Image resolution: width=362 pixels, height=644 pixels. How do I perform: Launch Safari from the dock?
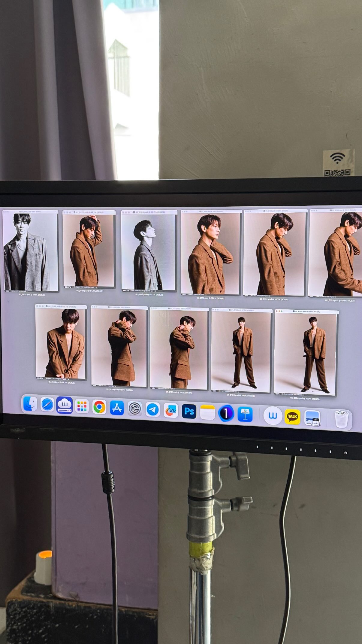click(x=47, y=405)
